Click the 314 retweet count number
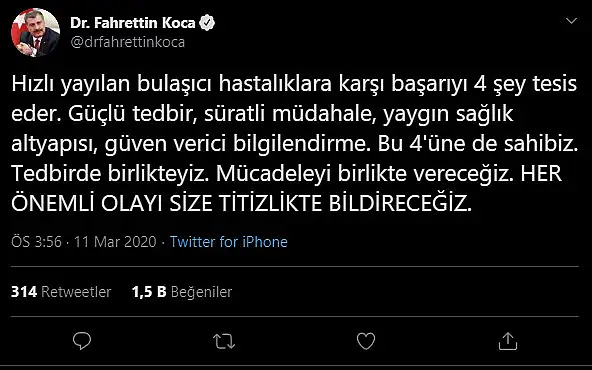Viewport: 592px width, 370px height. pyautogui.click(x=24, y=292)
